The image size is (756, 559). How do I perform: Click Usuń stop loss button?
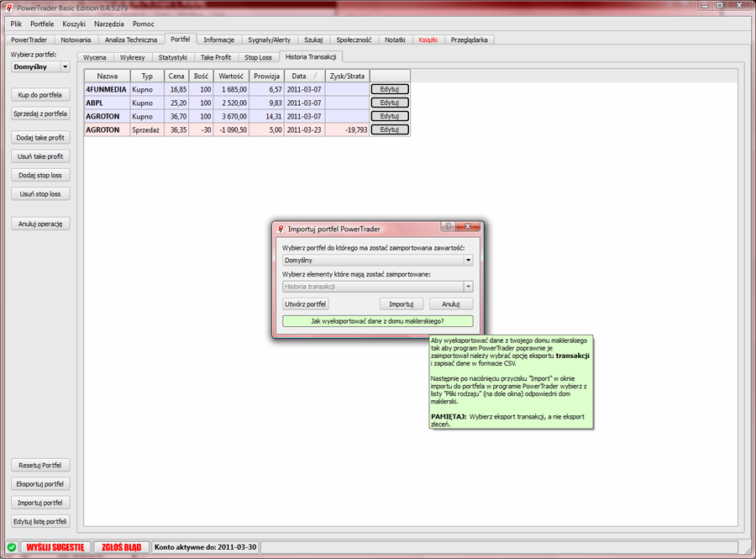[40, 194]
